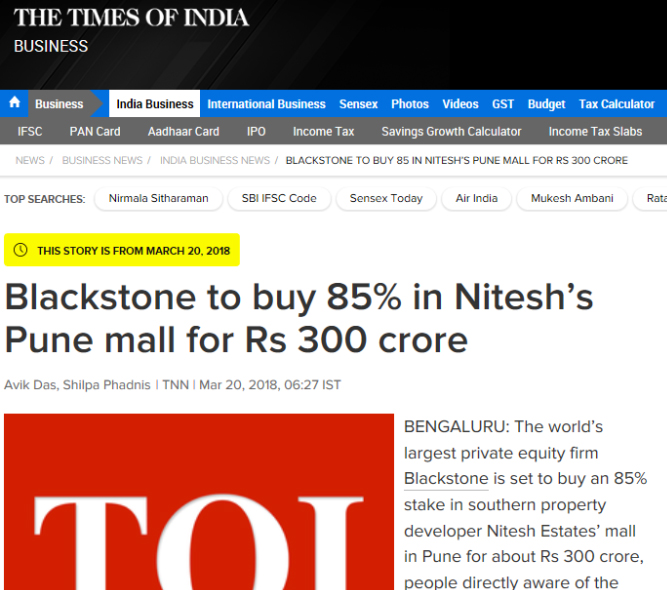Click the BUSINESS NEWS breadcrumb

[102, 160]
